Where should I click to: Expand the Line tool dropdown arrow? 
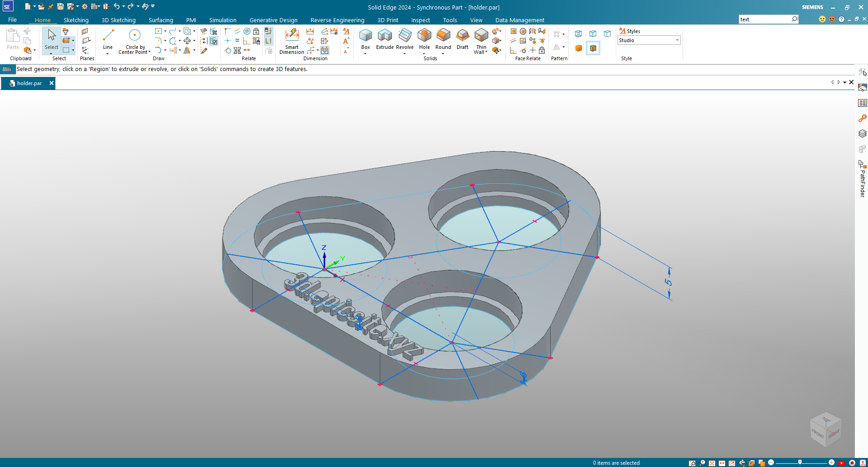click(108, 53)
